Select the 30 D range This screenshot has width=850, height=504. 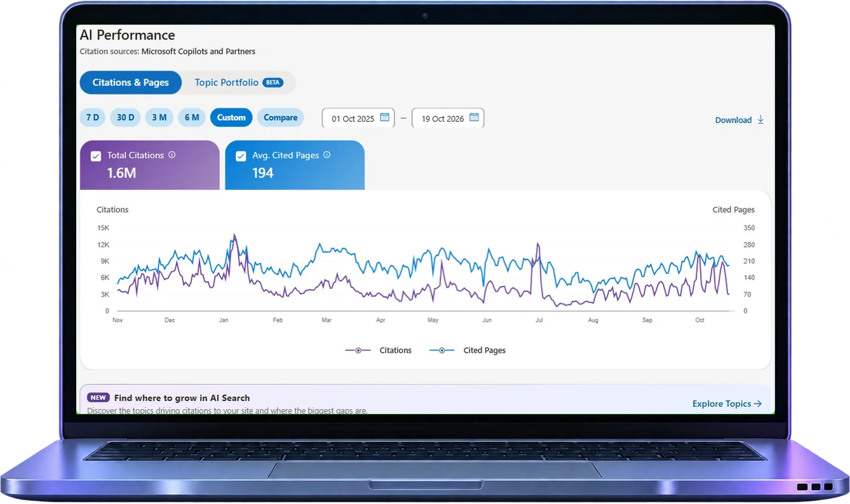(125, 117)
